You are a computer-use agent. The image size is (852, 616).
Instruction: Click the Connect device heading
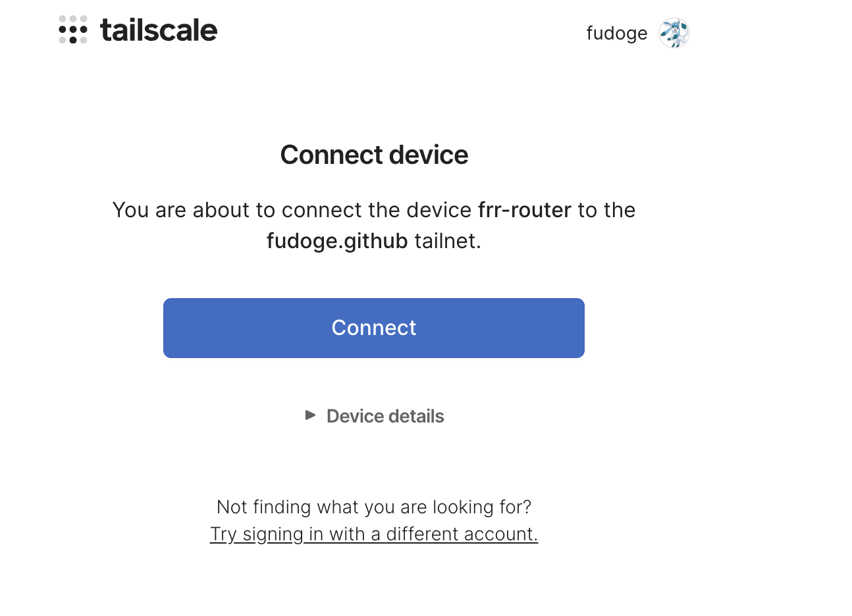click(374, 155)
